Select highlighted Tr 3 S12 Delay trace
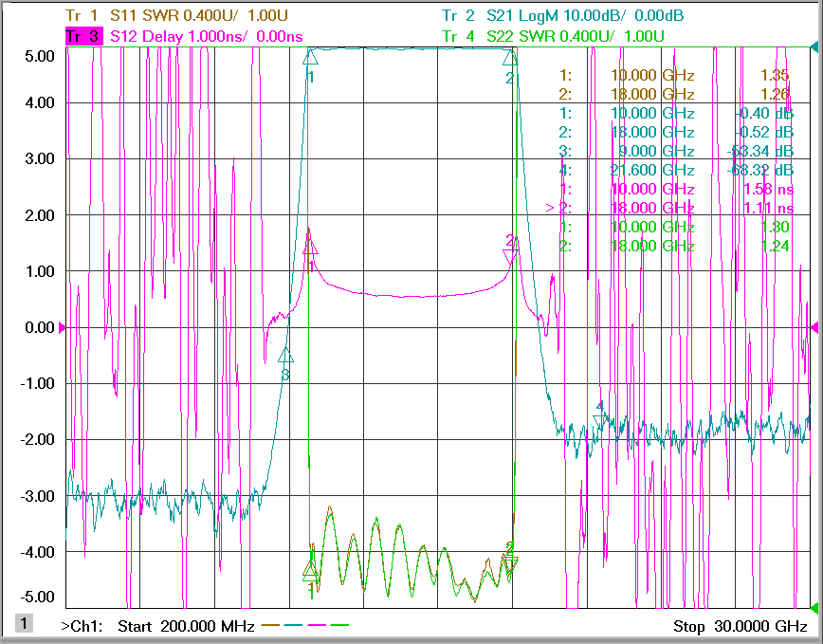Image resolution: width=823 pixels, height=644 pixels. click(184, 36)
